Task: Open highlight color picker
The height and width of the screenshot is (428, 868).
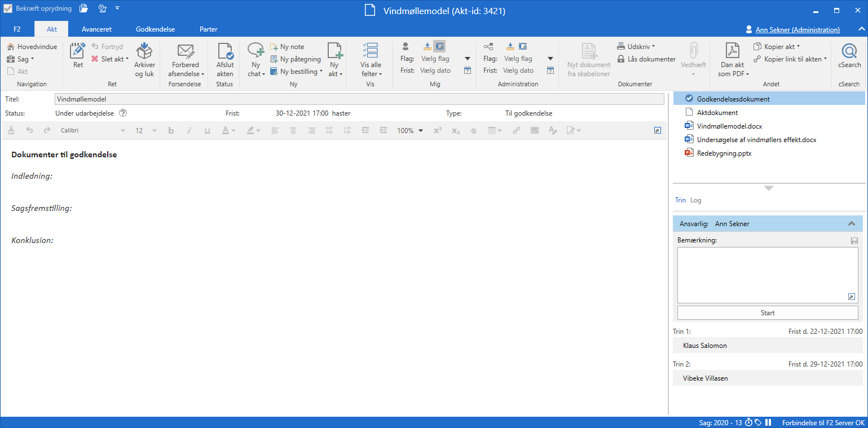Action: (x=254, y=130)
